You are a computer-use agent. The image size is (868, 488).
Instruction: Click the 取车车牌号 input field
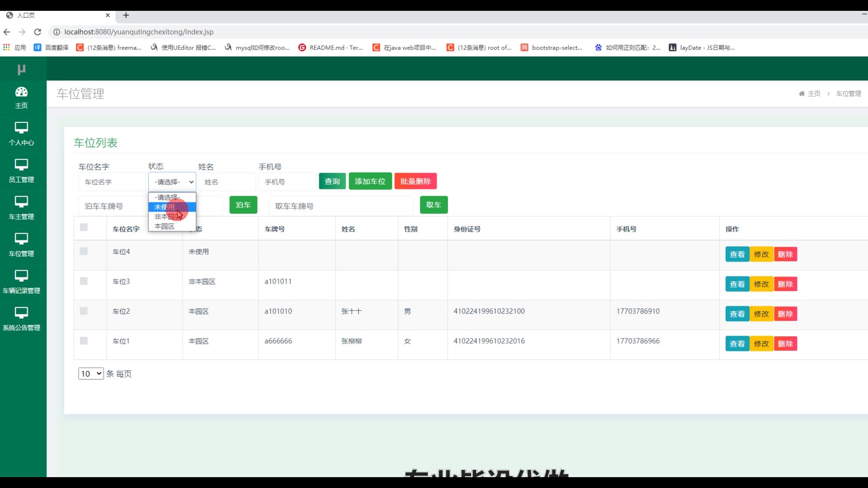point(341,206)
